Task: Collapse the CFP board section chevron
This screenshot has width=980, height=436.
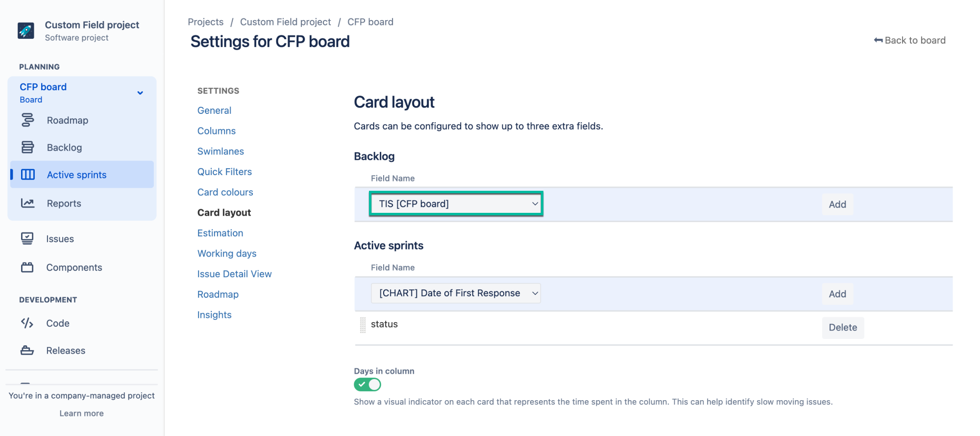Action: [141, 92]
